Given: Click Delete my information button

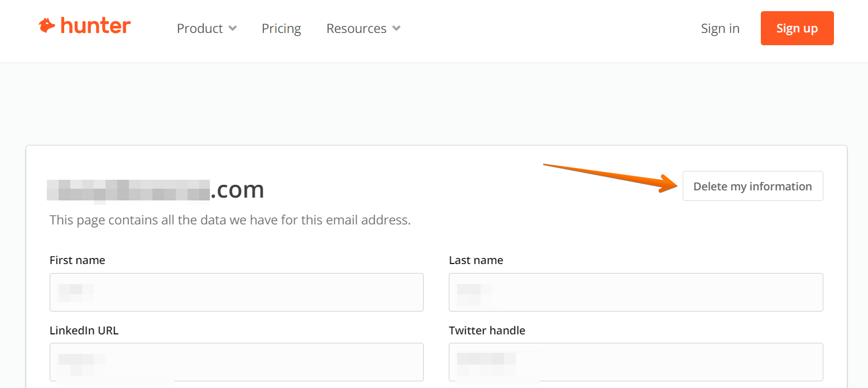Looking at the screenshot, I should coord(752,186).
